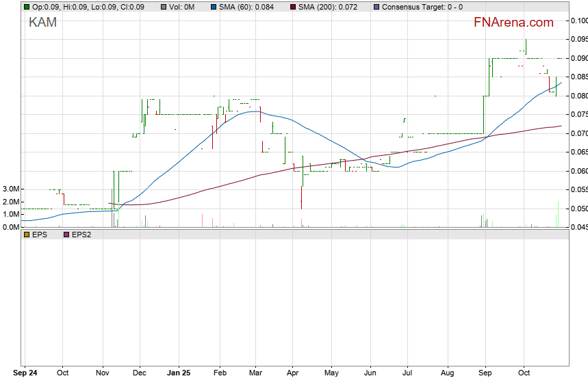Select the SMA (60): 0.084 legend text

[246, 7]
